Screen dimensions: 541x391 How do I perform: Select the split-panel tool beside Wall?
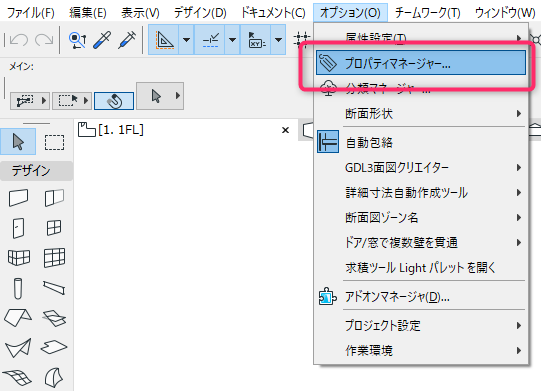click(55, 198)
